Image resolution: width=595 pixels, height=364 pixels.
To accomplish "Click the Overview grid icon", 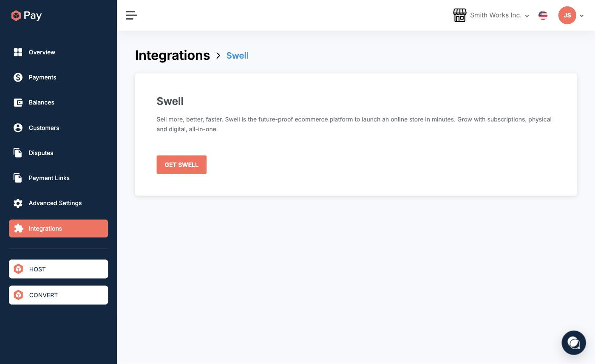I will (x=18, y=52).
